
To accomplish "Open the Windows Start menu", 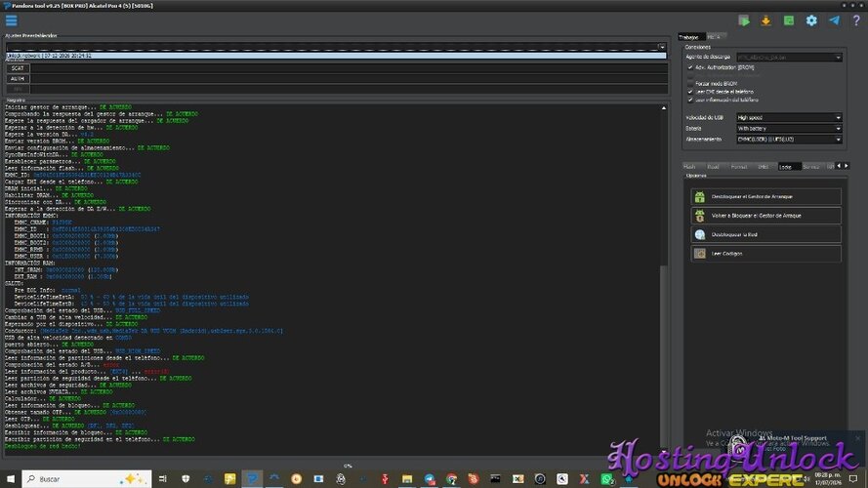I will 11,478.
